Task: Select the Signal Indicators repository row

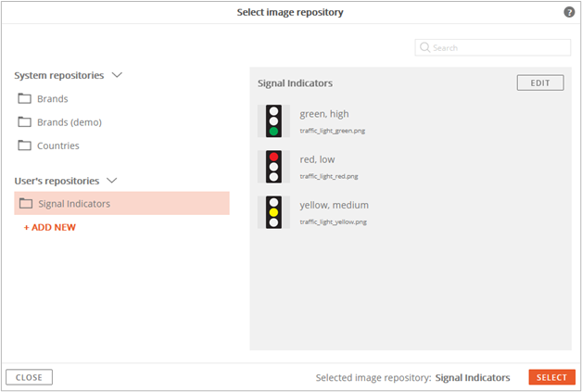Action: click(121, 203)
